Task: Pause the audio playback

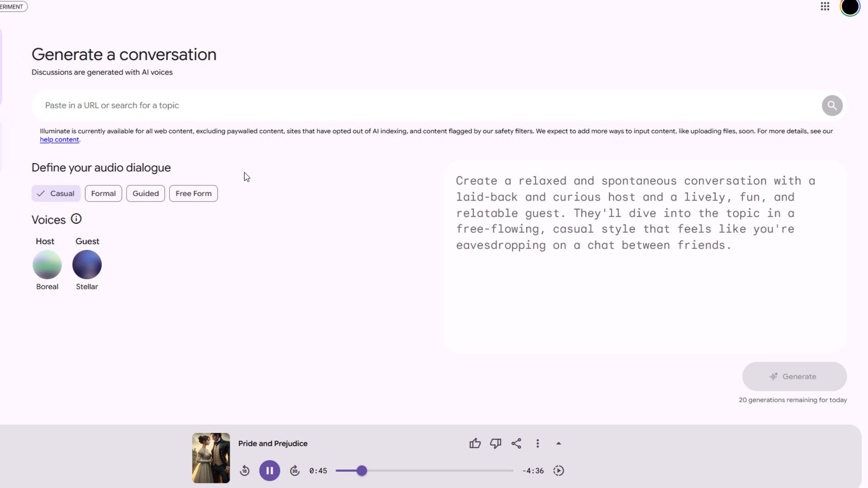Action: 269,470
